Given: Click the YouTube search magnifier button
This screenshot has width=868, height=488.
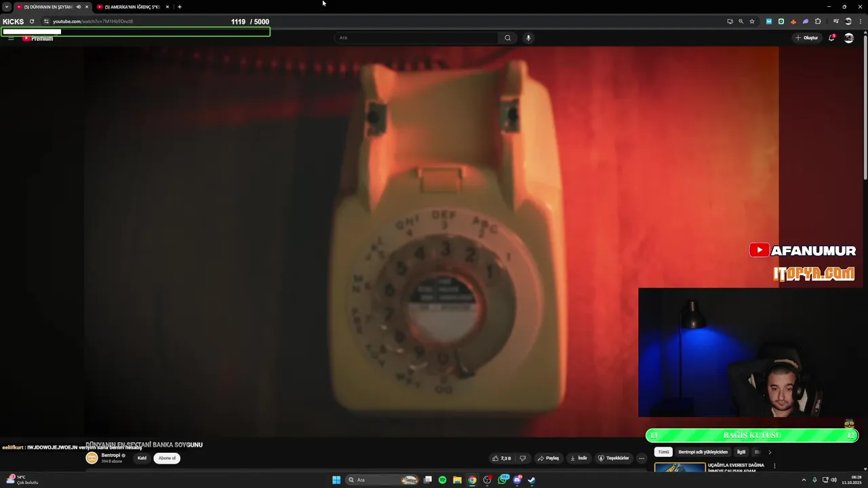Looking at the screenshot, I should click(x=508, y=38).
